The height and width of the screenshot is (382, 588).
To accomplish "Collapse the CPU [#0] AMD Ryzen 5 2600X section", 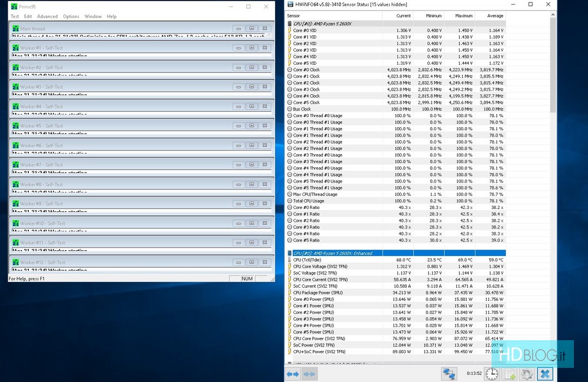I will (289, 24).
